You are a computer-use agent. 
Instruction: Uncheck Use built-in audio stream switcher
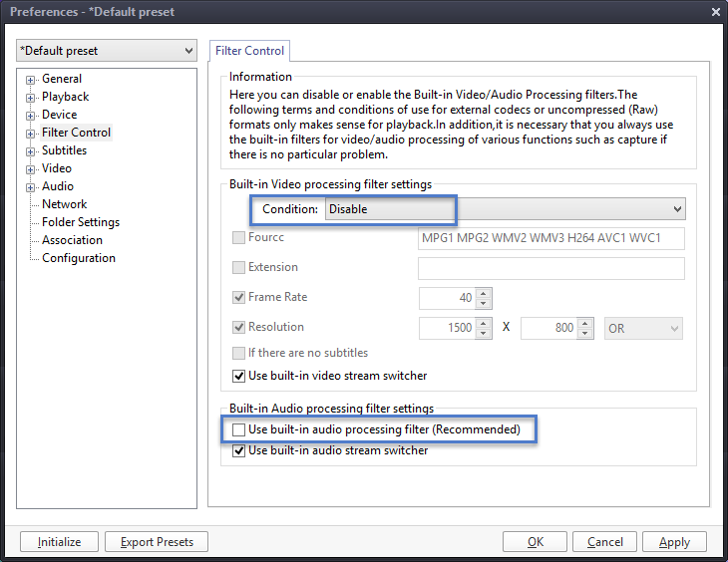tap(238, 450)
